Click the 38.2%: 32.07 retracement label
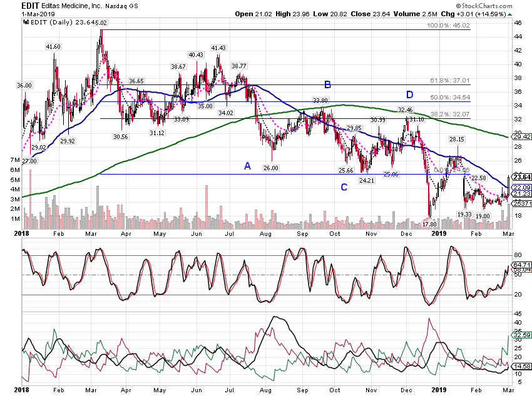This screenshot has width=532, height=396. pyautogui.click(x=450, y=114)
